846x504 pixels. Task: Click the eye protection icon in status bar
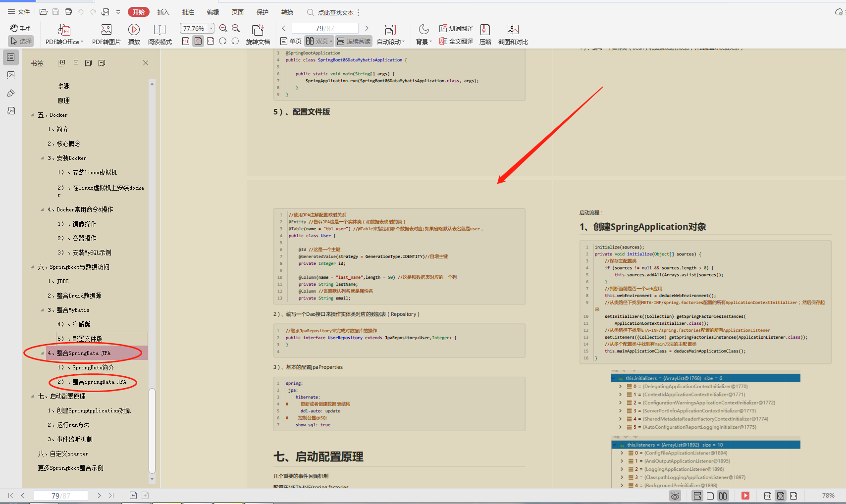coord(675,496)
